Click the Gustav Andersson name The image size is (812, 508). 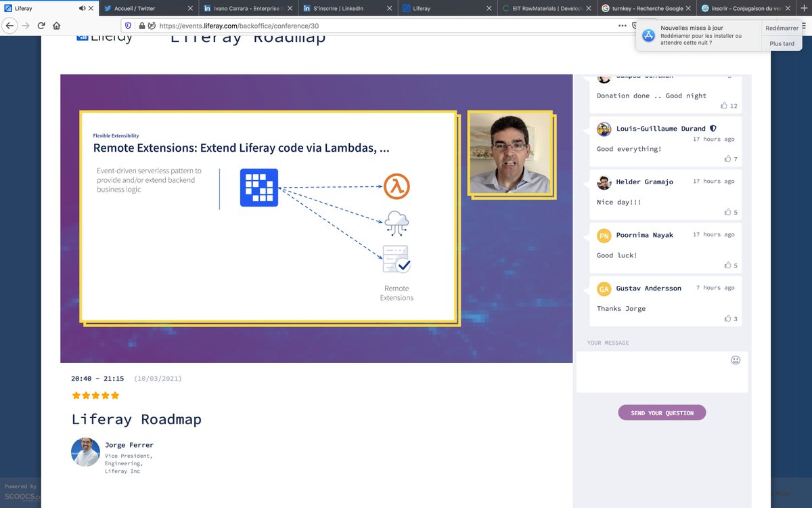click(649, 288)
